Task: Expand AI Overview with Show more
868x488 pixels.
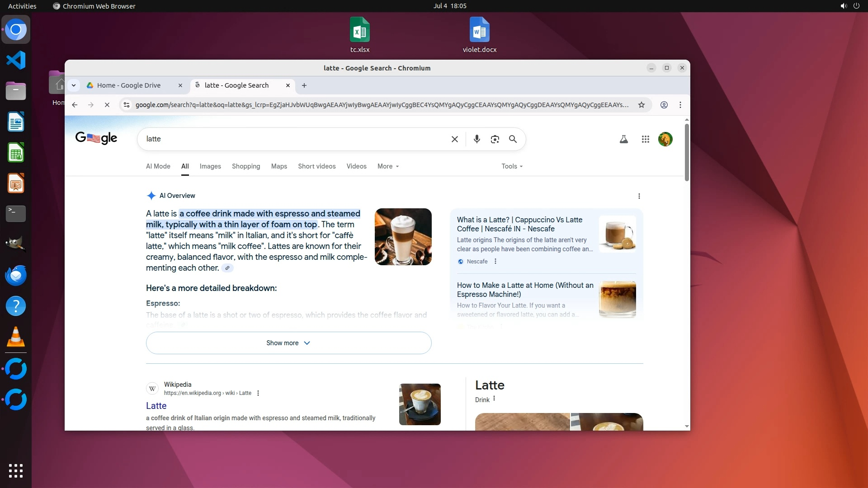Action: [x=288, y=343]
